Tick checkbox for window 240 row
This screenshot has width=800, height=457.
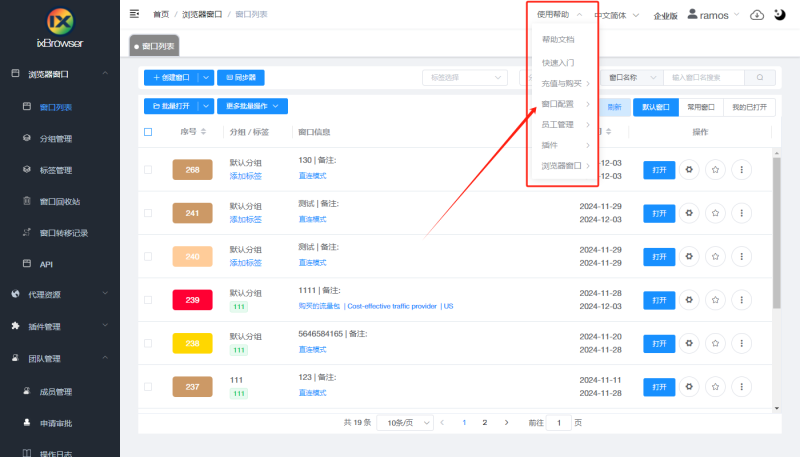[x=148, y=256]
